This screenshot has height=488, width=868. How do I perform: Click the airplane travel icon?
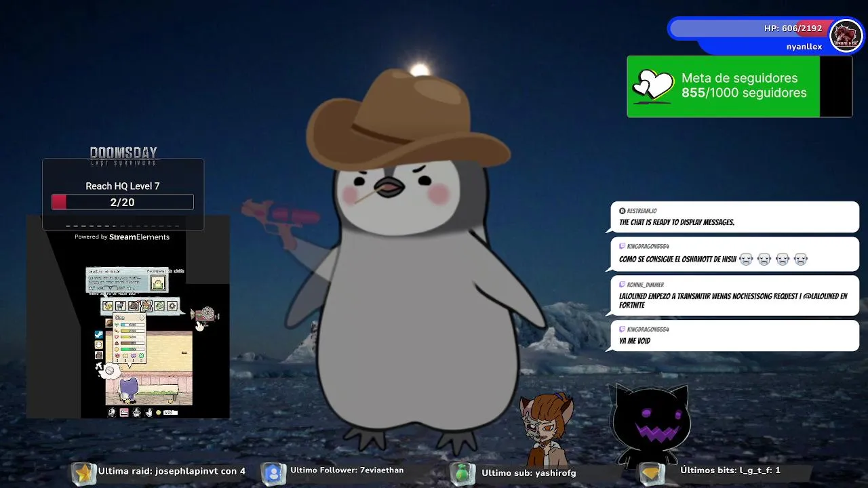click(98, 367)
